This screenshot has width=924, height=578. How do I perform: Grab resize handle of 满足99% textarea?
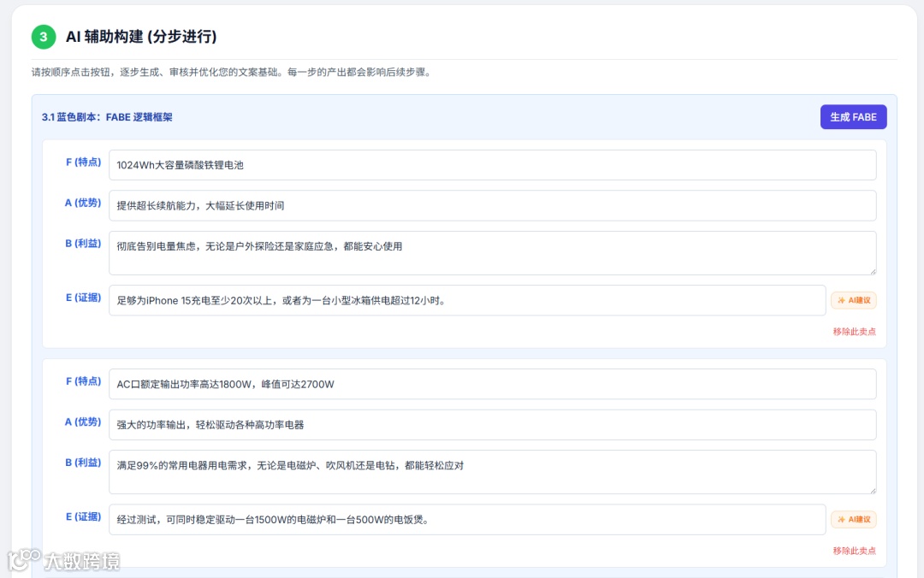tap(873, 490)
